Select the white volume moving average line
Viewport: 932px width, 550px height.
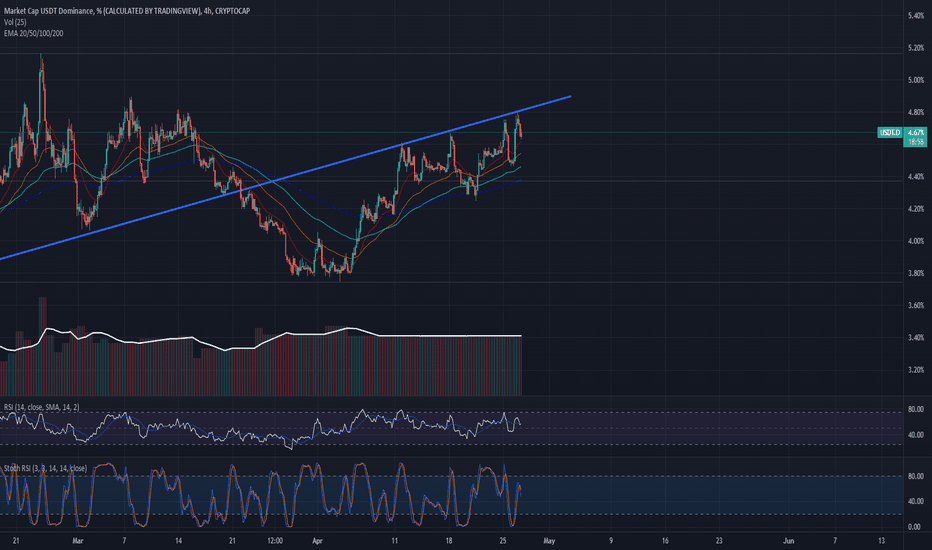coord(260,339)
